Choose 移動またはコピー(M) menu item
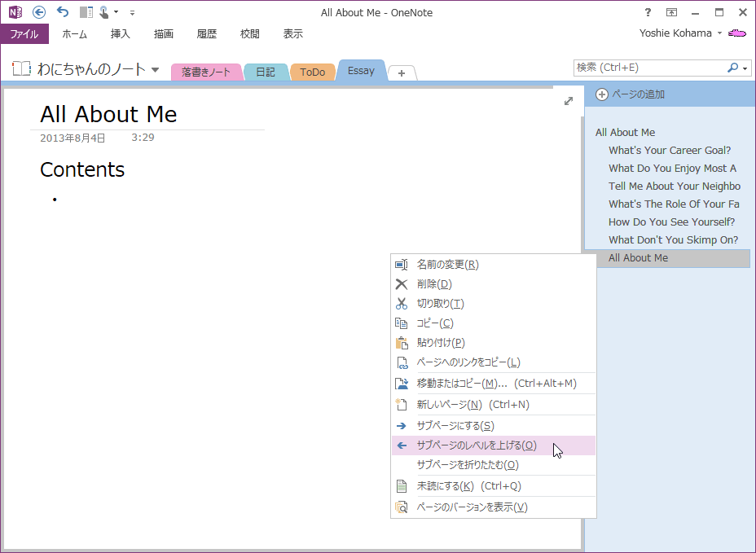Screen dimensions: 756x553 [494, 384]
